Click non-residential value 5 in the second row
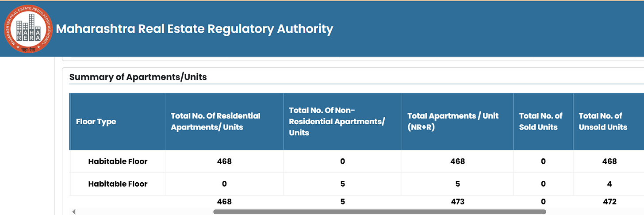This screenshot has width=644, height=215. click(x=343, y=184)
